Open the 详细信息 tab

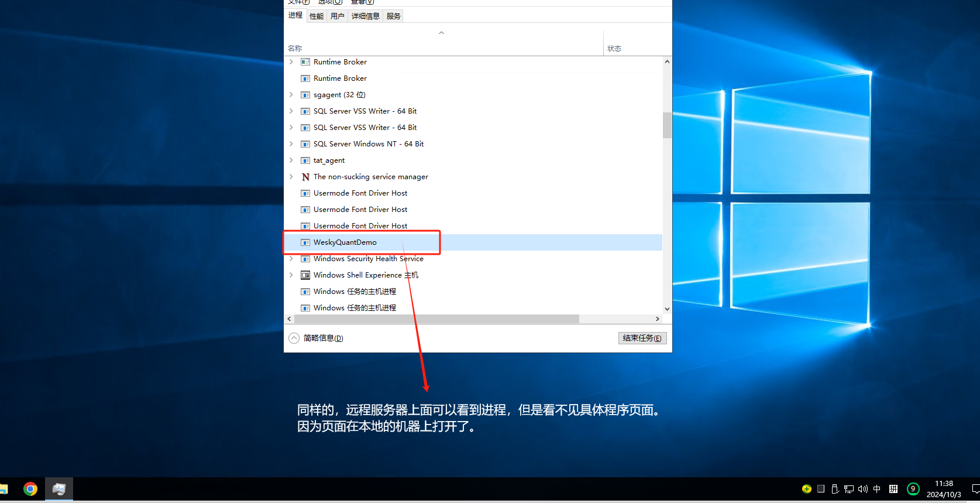[x=366, y=16]
